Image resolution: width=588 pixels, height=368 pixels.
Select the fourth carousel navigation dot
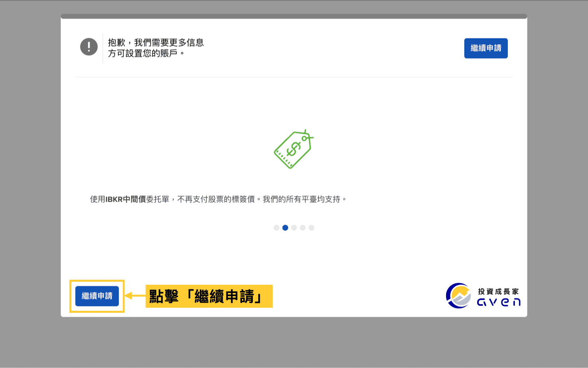[303, 228]
